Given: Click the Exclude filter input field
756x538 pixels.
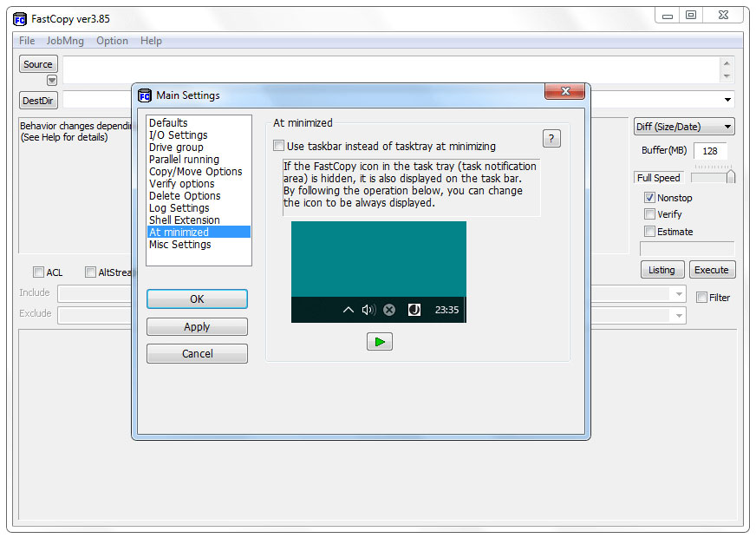Looking at the screenshot, I should [x=95, y=316].
